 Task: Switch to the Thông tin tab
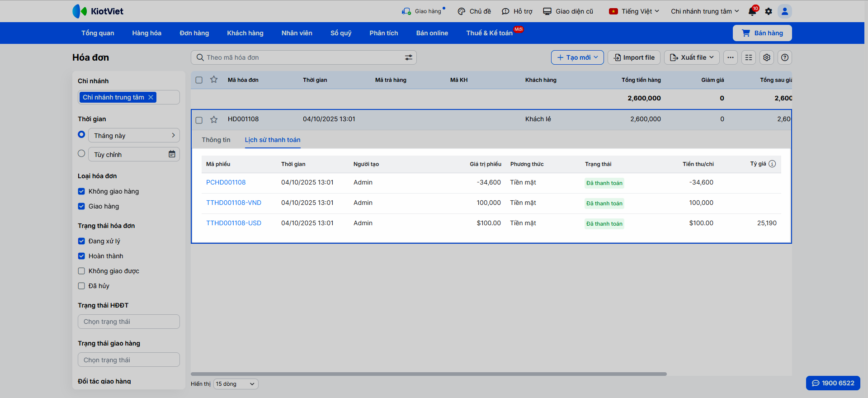click(216, 140)
